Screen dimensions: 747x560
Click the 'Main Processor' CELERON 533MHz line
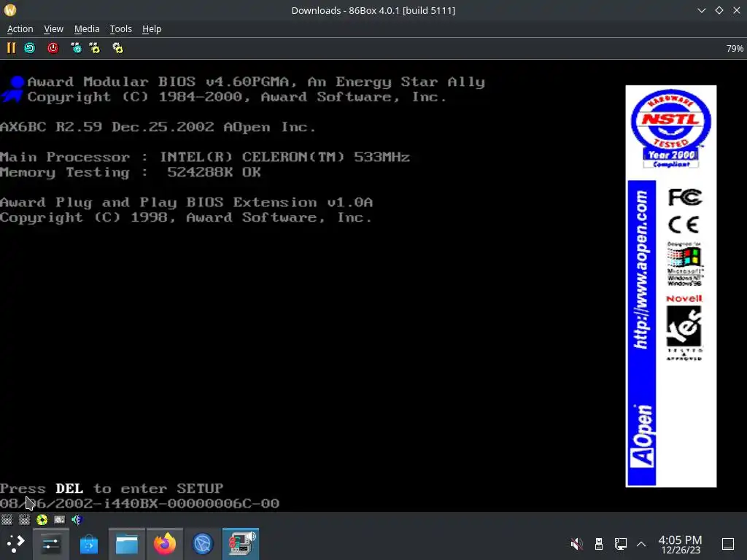pyautogui.click(x=205, y=157)
